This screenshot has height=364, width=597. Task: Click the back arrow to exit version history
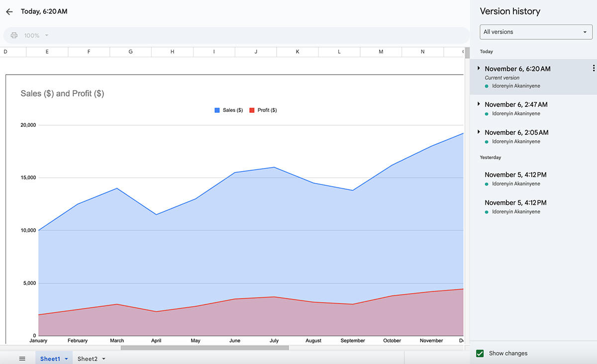pyautogui.click(x=9, y=11)
